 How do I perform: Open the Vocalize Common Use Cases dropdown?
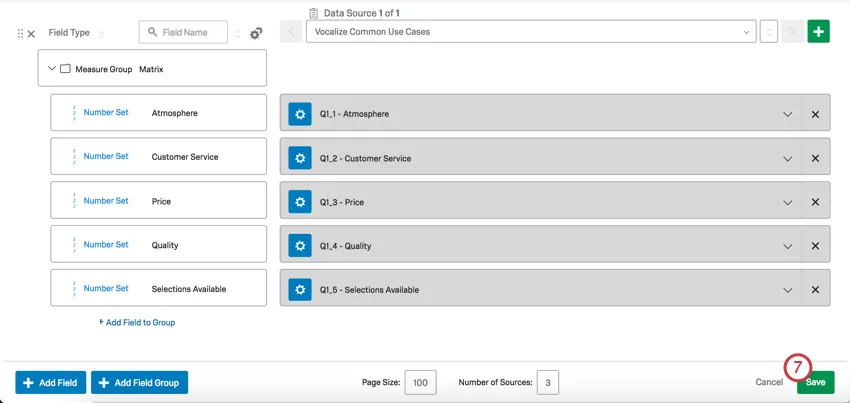tap(531, 32)
